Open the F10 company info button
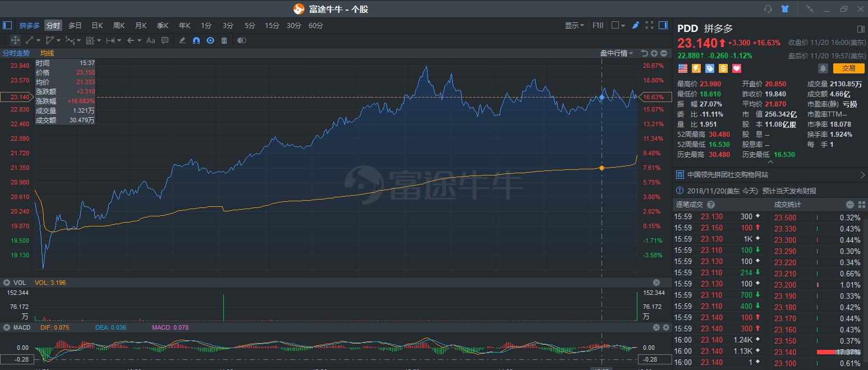 pos(598,25)
